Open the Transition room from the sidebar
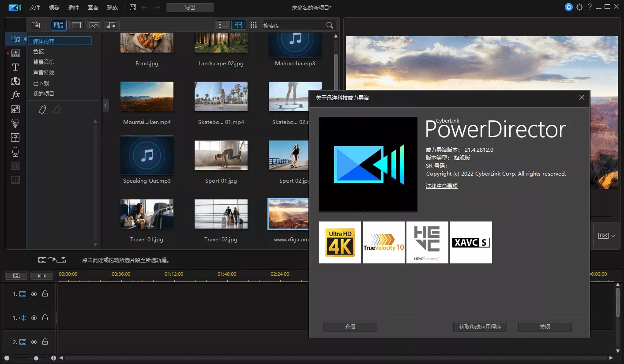 click(x=15, y=81)
